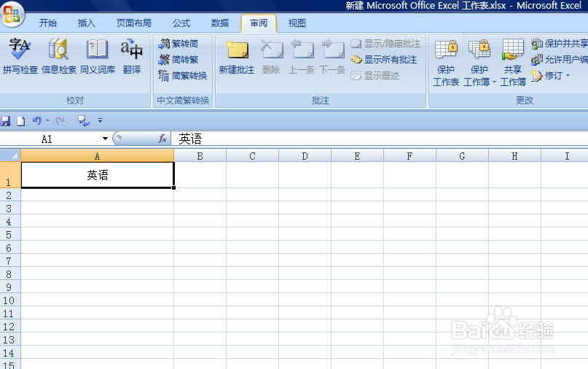Toggle Show Ink (显示墨迹)
The image size is (588, 369).
click(x=375, y=75)
